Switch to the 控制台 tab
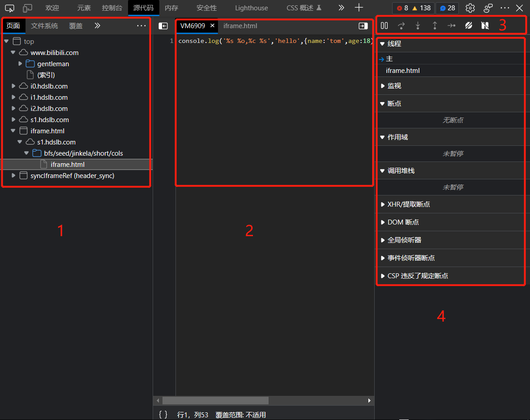Image resolution: width=530 pixels, height=420 pixels. [x=112, y=8]
